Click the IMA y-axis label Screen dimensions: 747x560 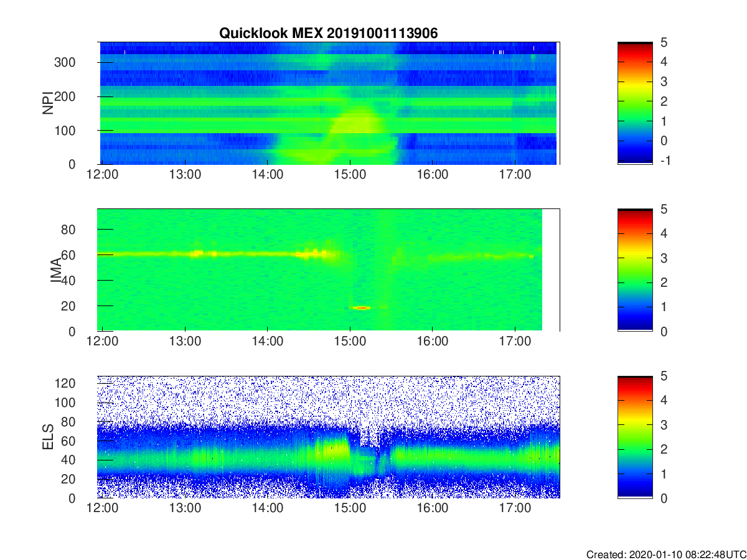[x=55, y=270]
